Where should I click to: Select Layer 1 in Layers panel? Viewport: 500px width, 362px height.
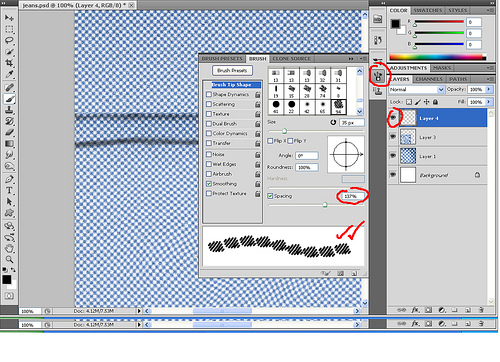point(438,156)
